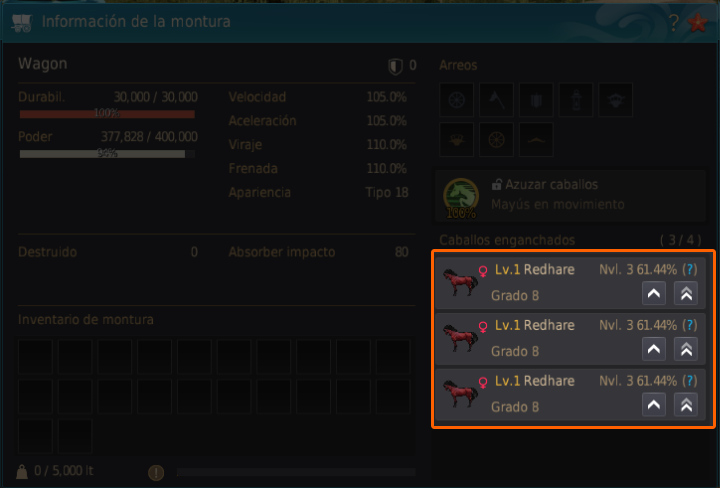Click single up arrow for middle Redhare horse
This screenshot has height=488, width=720.
654,349
